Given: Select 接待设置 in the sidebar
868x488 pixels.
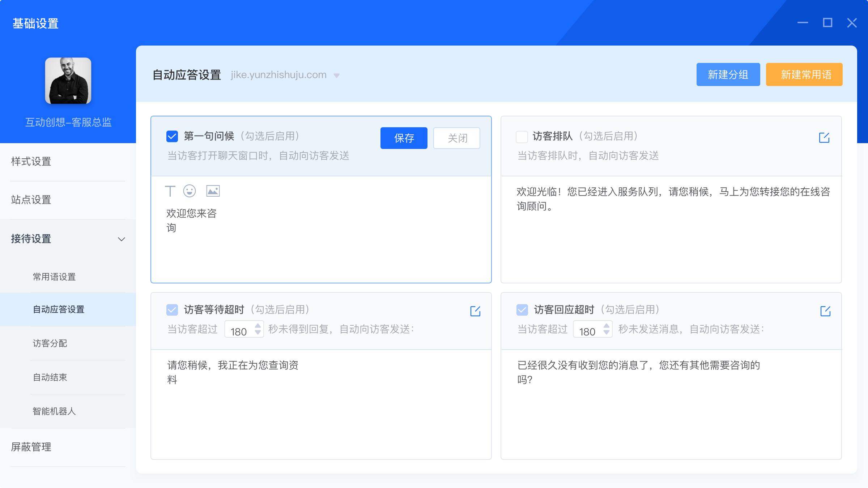Looking at the screenshot, I should click(x=68, y=239).
